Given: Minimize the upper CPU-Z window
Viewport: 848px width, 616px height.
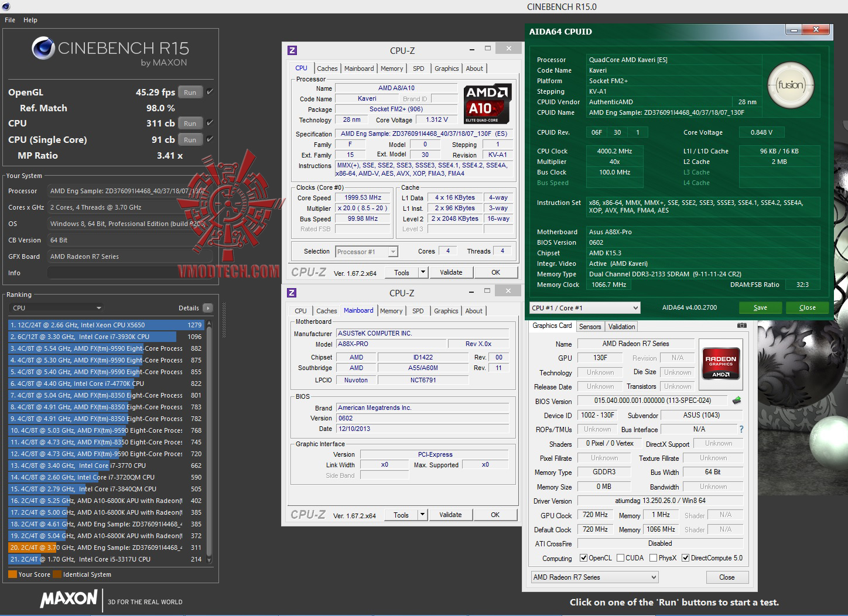Looking at the screenshot, I should pos(471,49).
